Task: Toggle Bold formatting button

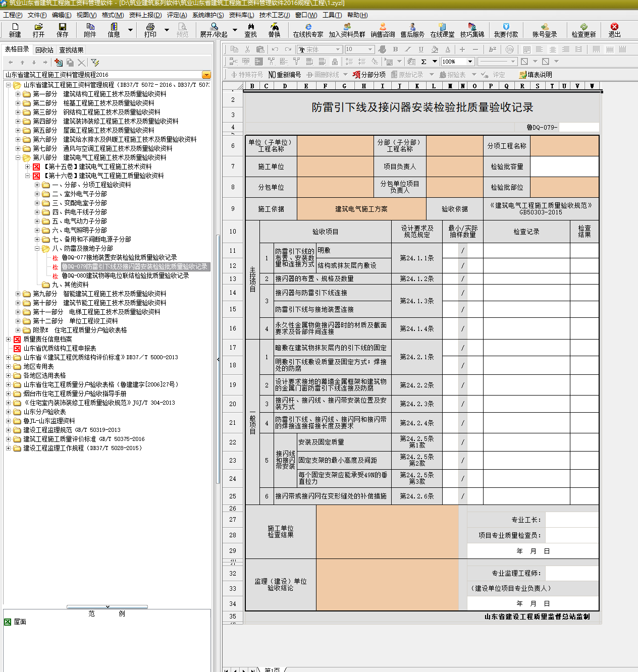Action: pyautogui.click(x=395, y=49)
